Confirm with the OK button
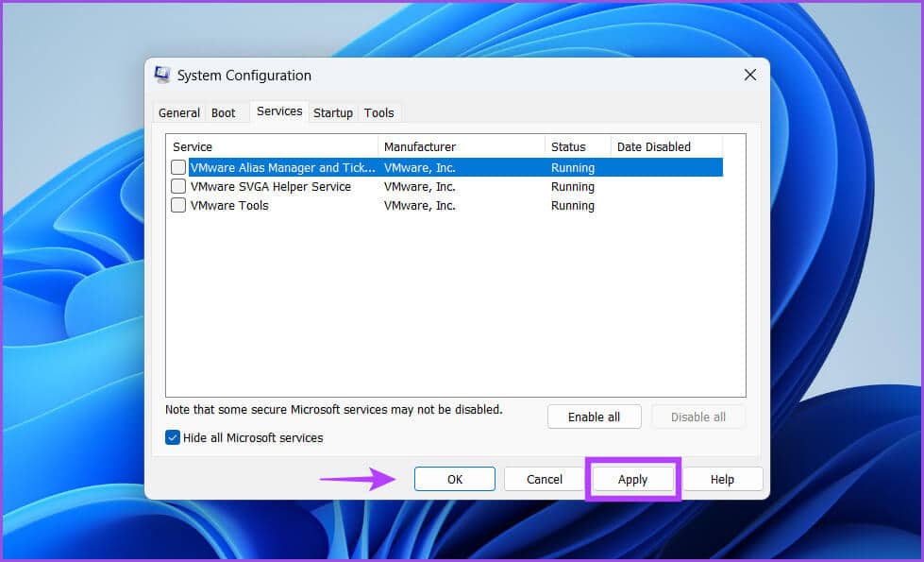The image size is (924, 562). tap(454, 479)
